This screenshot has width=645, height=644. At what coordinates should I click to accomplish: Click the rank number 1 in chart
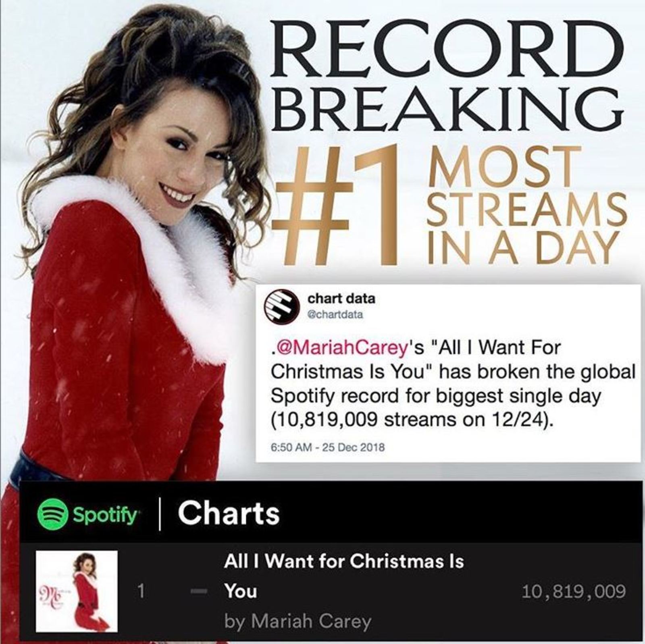(x=140, y=592)
